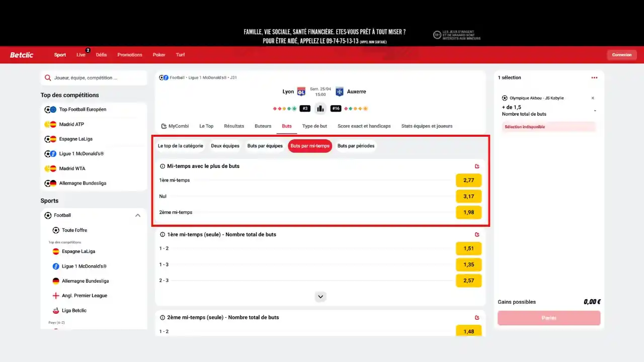
Task: Select odds 2,57 for 2 - 3 goals
Action: pos(468,281)
